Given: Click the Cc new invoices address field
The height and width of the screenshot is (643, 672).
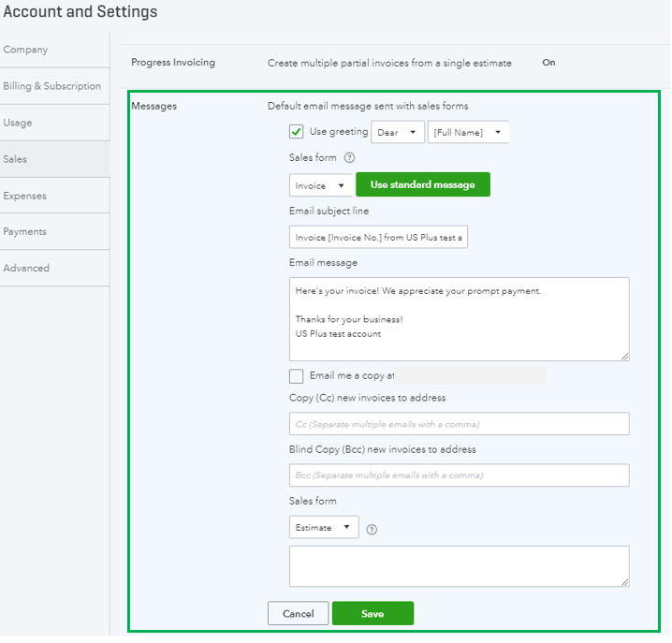Looking at the screenshot, I should click(x=459, y=424).
